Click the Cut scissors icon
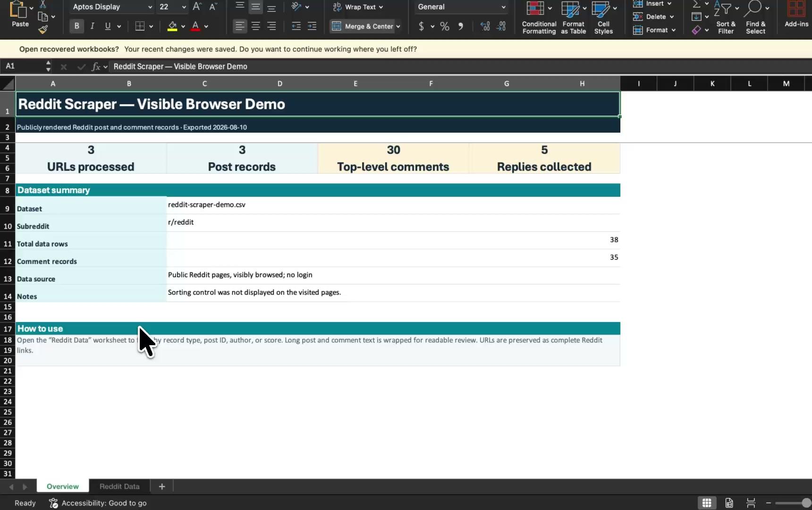Screen dimensions: 812x510 point(42,4)
